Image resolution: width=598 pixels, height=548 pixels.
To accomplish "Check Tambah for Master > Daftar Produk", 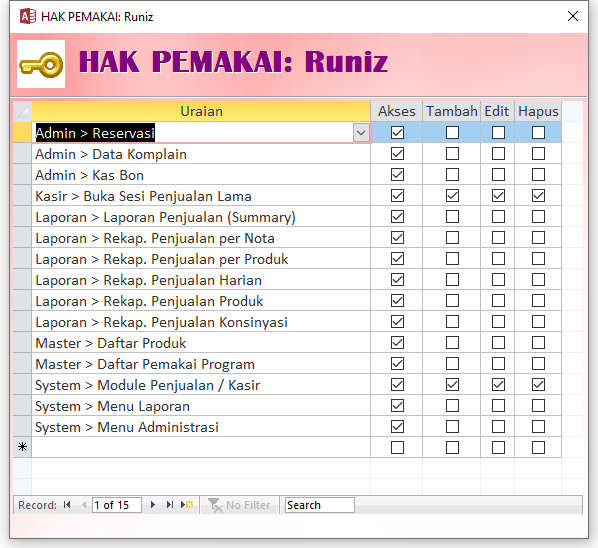I will click(452, 342).
